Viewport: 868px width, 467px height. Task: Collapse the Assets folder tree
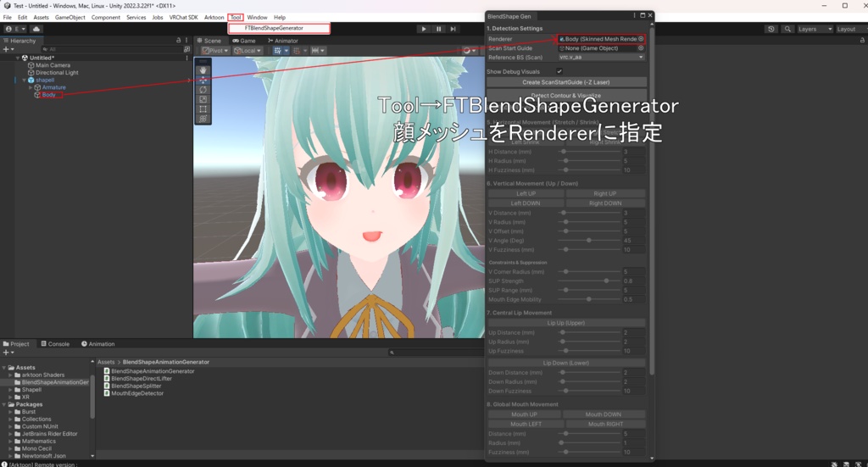(4, 367)
